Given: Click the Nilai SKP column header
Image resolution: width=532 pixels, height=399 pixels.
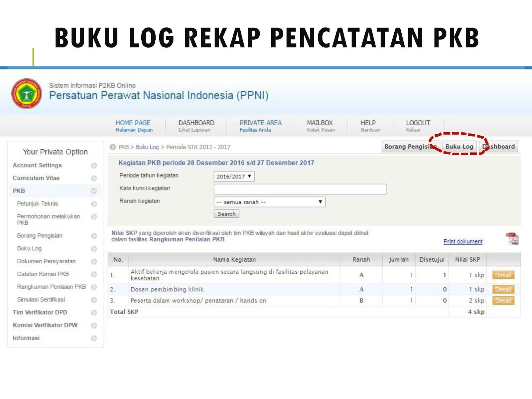Looking at the screenshot, I should click(467, 259).
